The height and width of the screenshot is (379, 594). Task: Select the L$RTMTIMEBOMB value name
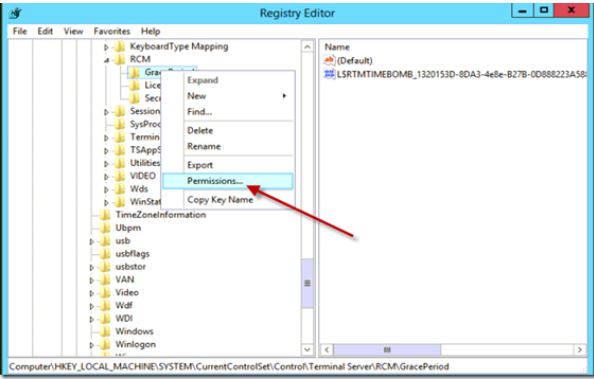point(461,74)
